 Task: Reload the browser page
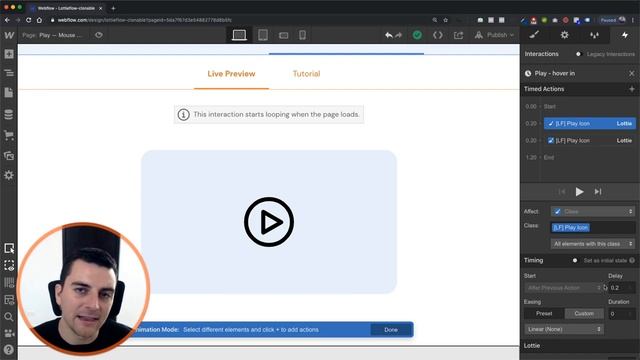(x=28, y=20)
